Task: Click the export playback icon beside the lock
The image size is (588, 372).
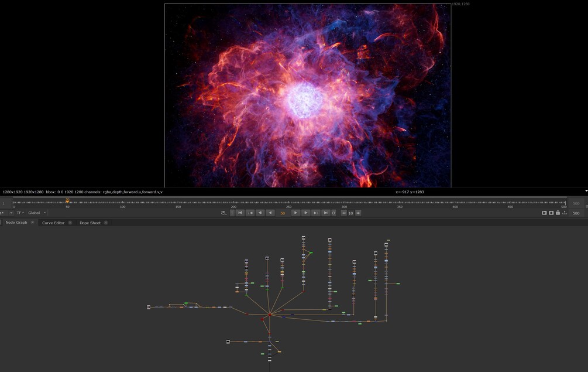Action: pos(565,213)
